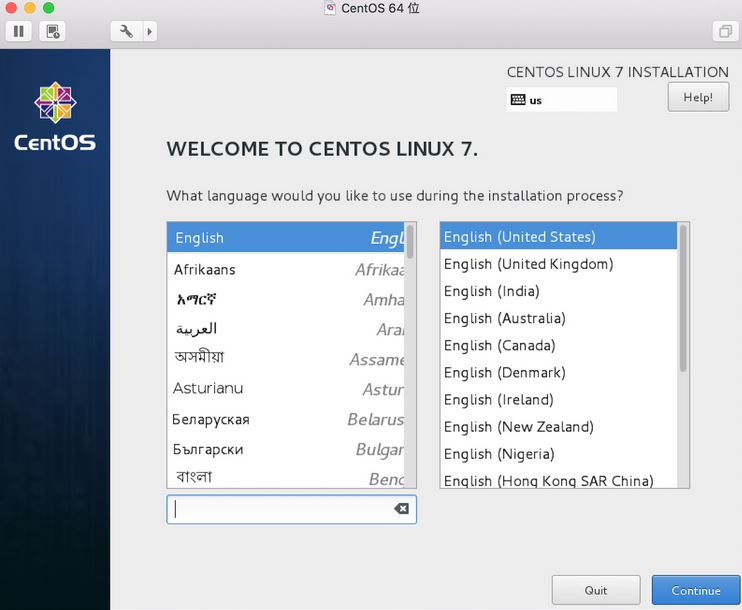This screenshot has width=742, height=610.
Task: Select English in the language list
Action: (286, 238)
